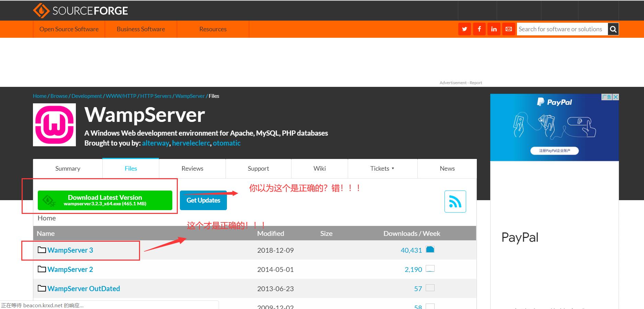
Task: Click the WampServer 3 folder icon
Action: pos(42,250)
